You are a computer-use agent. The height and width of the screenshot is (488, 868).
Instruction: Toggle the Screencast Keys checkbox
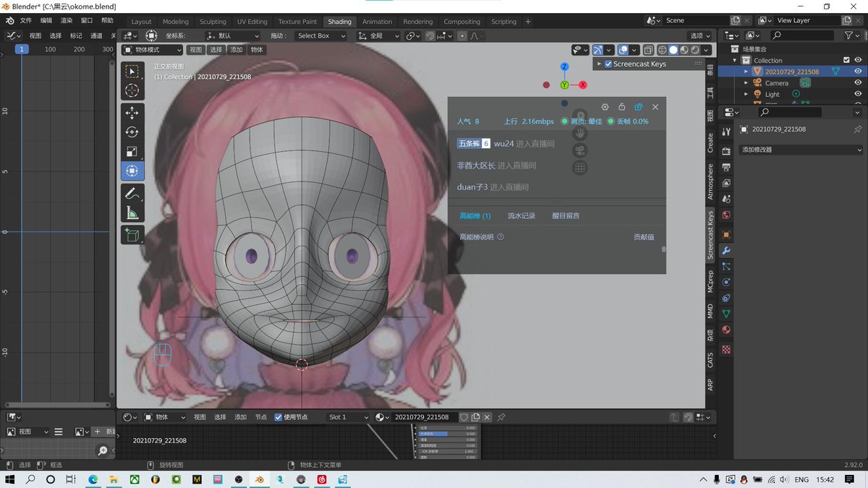[608, 64]
